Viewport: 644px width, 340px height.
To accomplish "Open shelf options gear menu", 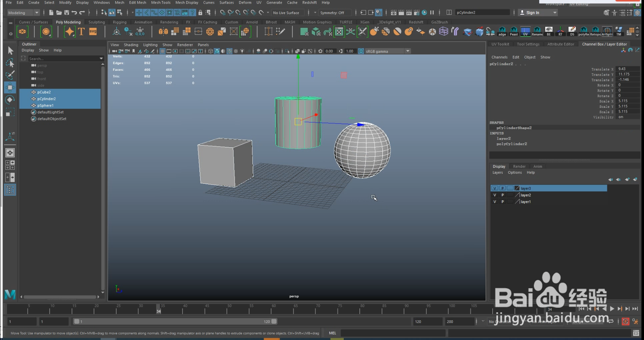I will pyautogui.click(x=11, y=34).
